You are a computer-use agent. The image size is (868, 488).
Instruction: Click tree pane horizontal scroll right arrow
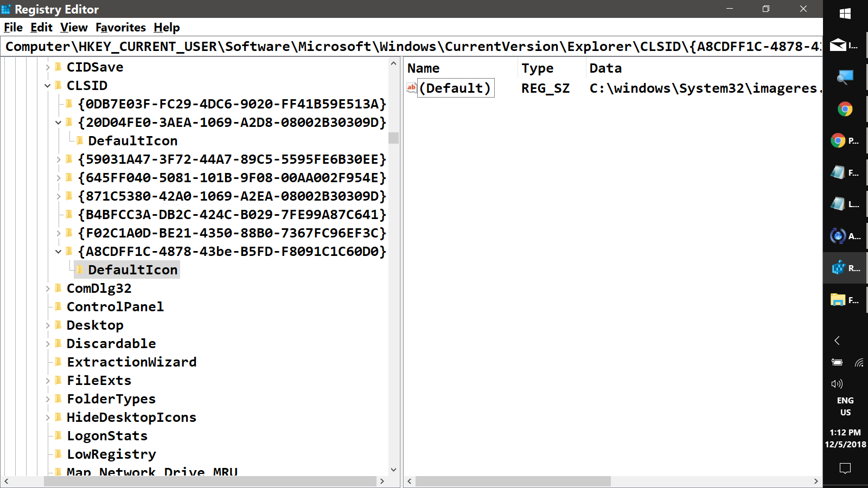(x=382, y=481)
